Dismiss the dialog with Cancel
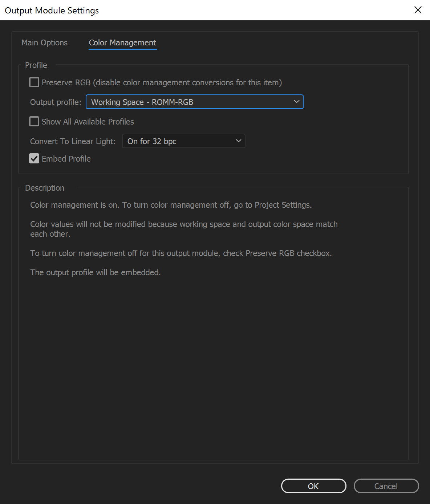Image resolution: width=430 pixels, height=504 pixels. (x=386, y=486)
